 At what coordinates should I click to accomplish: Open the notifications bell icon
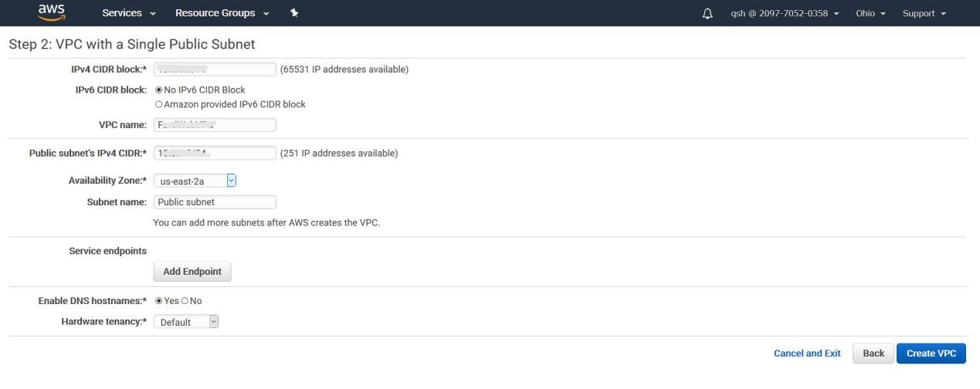[x=707, y=14]
